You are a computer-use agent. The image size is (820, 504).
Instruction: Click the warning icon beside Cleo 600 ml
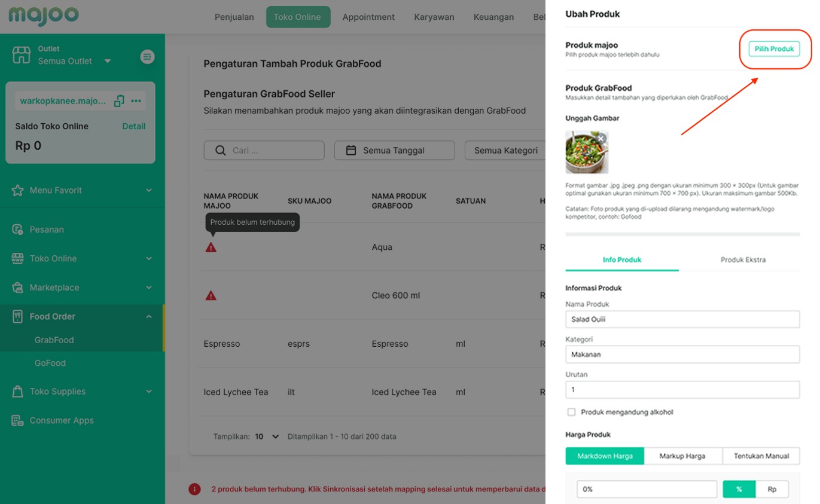pos(211,295)
